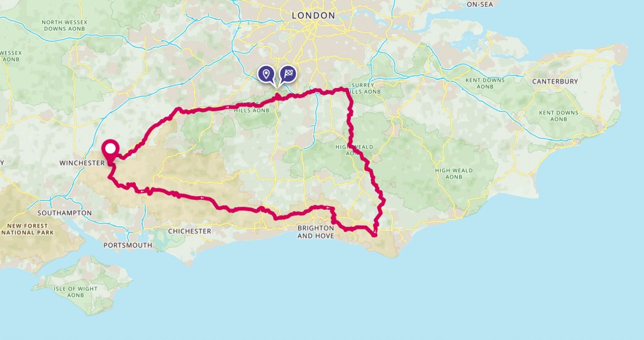
Task: Click the New Forest National Park label
Action: (28, 229)
